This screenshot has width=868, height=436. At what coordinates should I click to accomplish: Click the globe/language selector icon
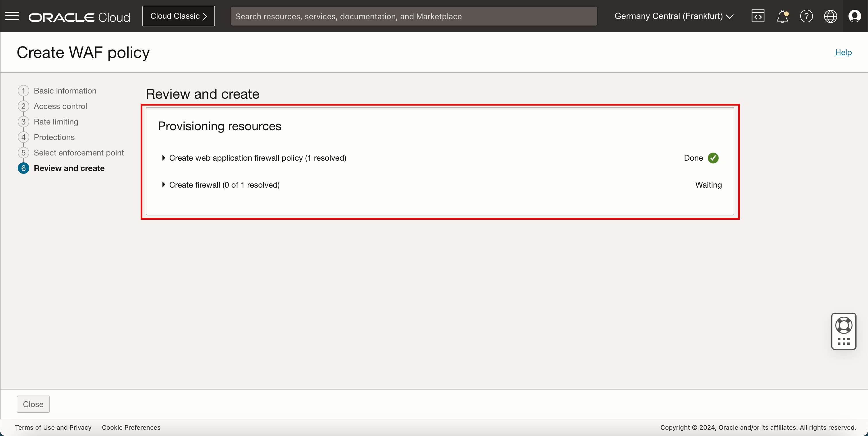(830, 16)
